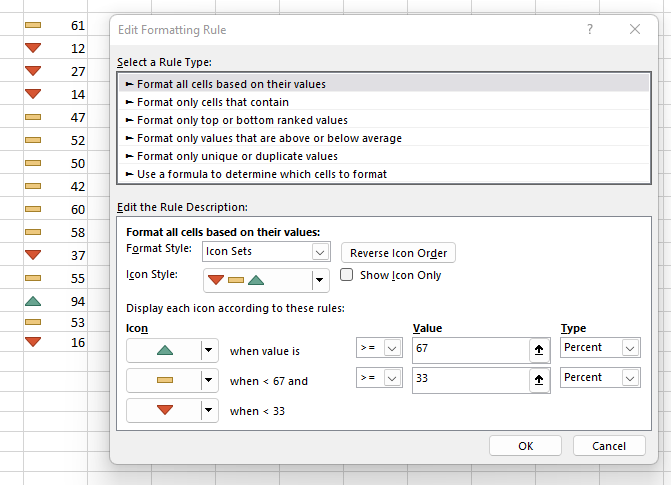
Task: Click the spreadsheet cell with value 53
Action: [55, 322]
